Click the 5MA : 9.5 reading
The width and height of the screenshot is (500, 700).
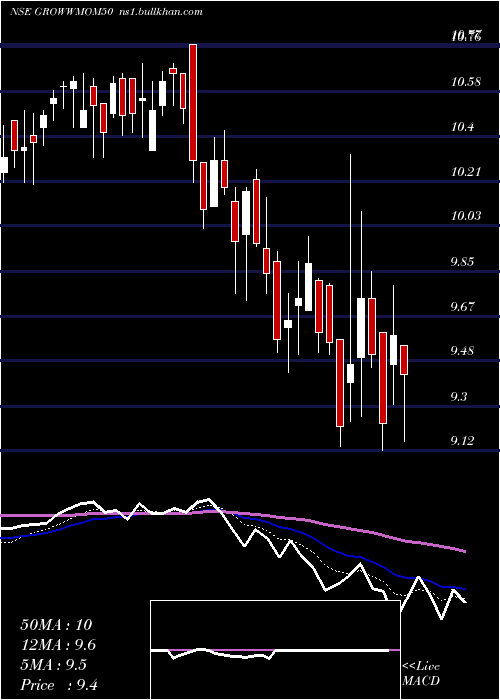pos(54,665)
